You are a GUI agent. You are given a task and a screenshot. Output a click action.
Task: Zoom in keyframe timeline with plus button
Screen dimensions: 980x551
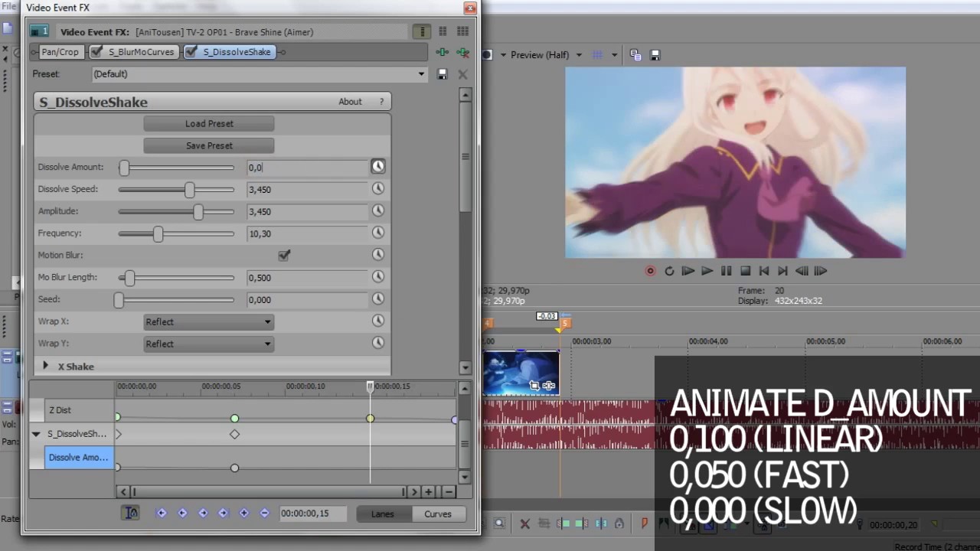[429, 492]
